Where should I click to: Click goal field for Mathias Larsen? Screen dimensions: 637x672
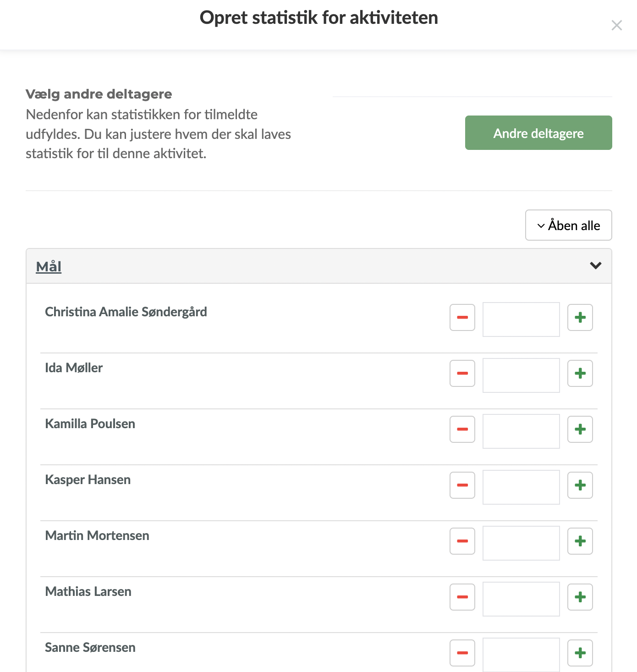tap(521, 599)
